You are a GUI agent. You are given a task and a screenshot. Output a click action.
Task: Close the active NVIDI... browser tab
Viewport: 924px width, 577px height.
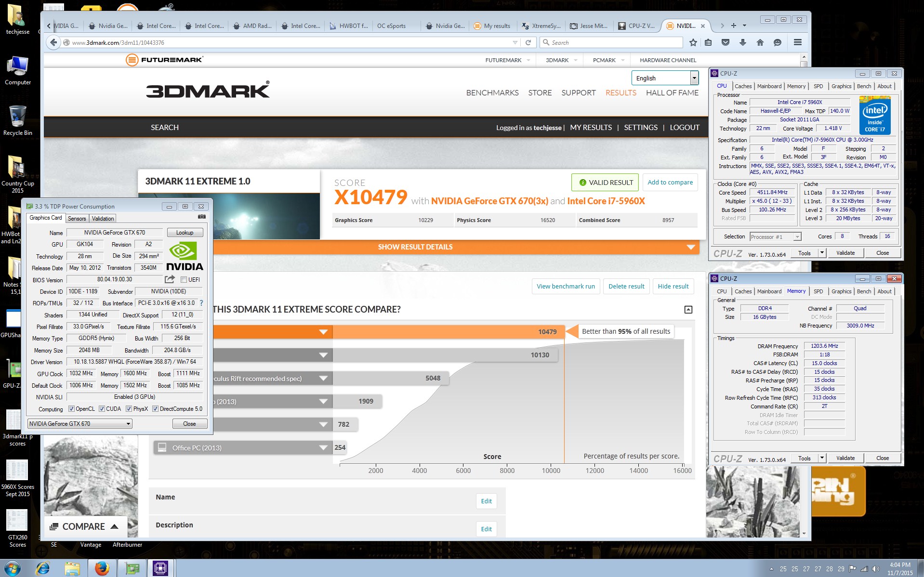703,26
